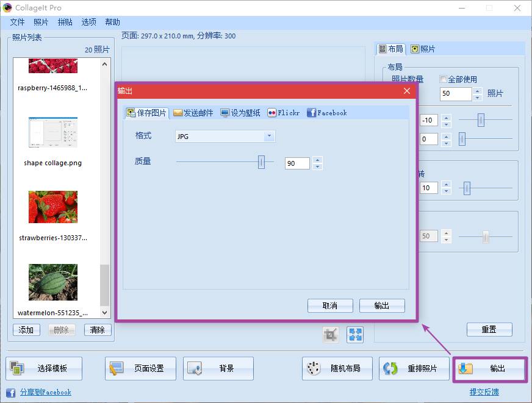Switch to the right panel 照片 tab

pyautogui.click(x=423, y=49)
